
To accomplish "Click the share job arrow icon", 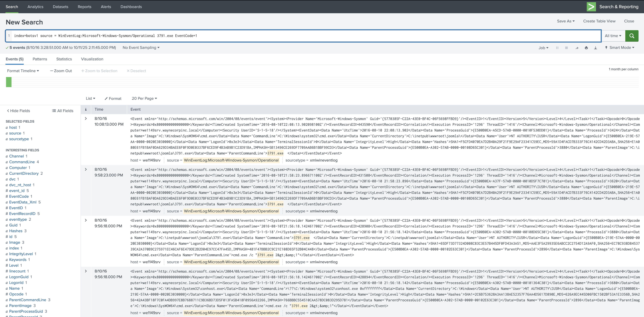I will pos(577,48).
